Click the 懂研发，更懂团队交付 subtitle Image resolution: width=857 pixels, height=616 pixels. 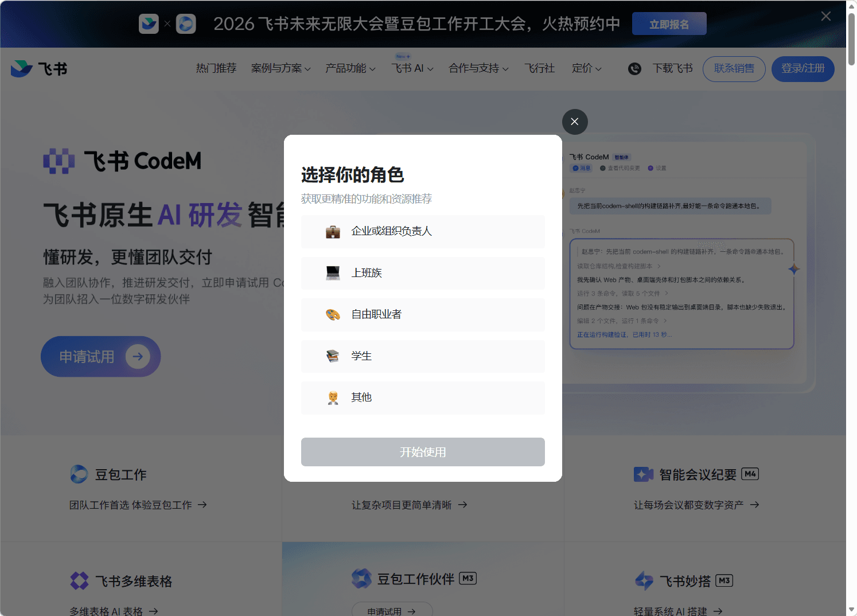127,257
